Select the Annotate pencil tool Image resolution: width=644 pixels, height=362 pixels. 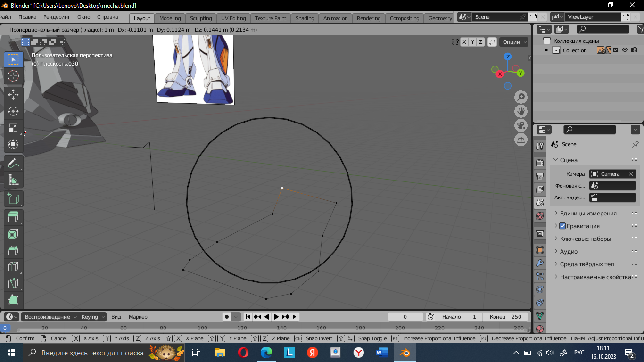click(13, 164)
